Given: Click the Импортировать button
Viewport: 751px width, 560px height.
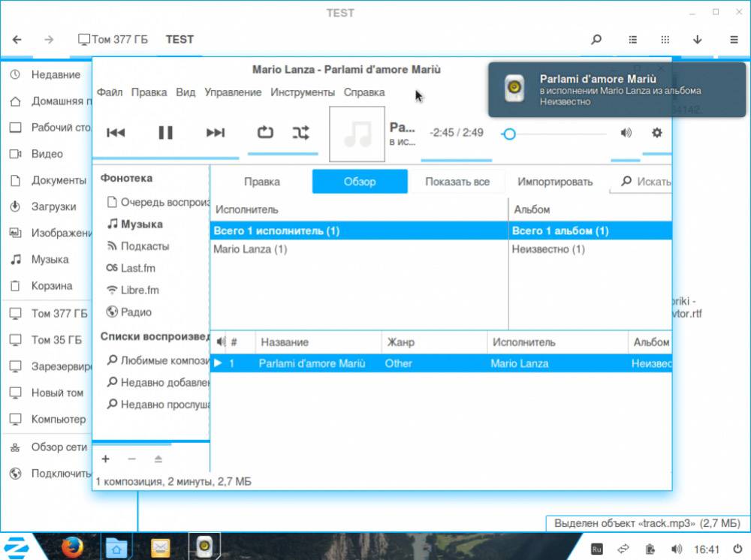Looking at the screenshot, I should click(555, 182).
